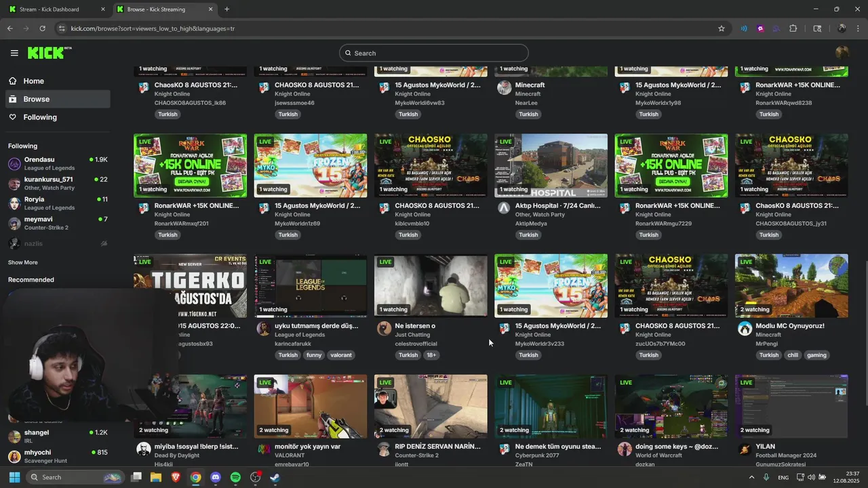Open uyku tutmamış derde düş stream title
This screenshot has height=488, width=868.
(317, 326)
